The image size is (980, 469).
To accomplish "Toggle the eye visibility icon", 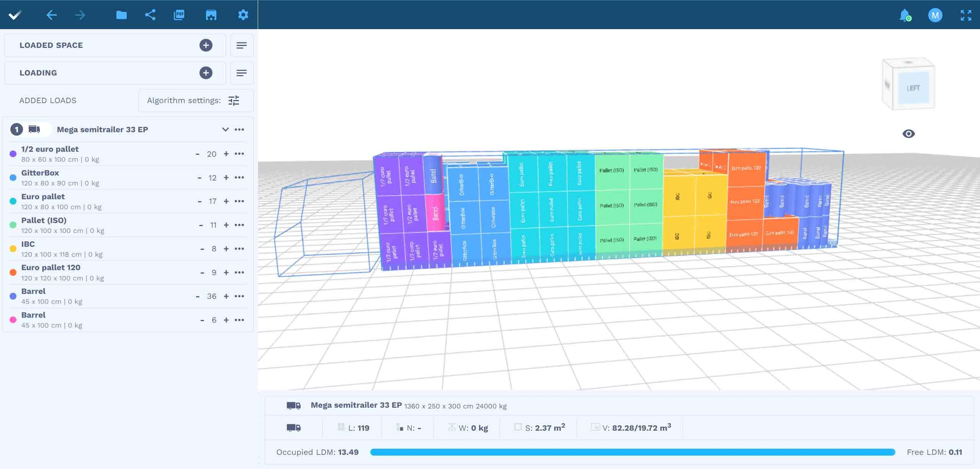I will pyautogui.click(x=908, y=134).
